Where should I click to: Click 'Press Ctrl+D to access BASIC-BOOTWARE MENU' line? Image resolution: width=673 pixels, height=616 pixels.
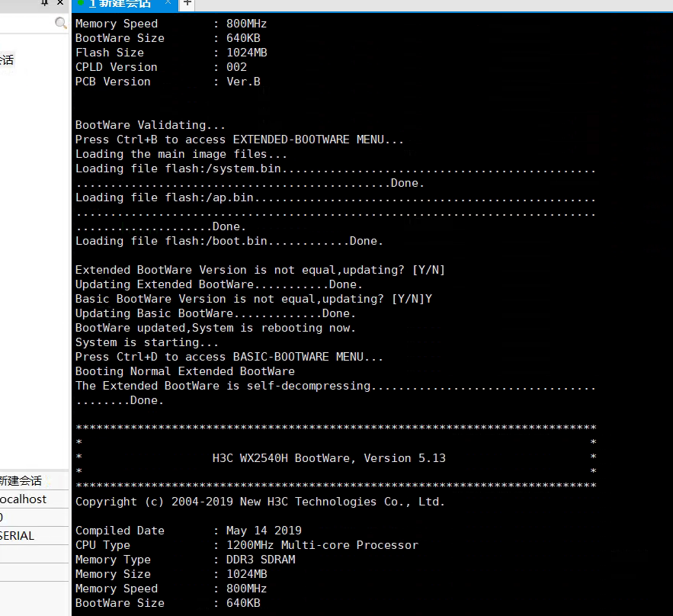pos(229,357)
